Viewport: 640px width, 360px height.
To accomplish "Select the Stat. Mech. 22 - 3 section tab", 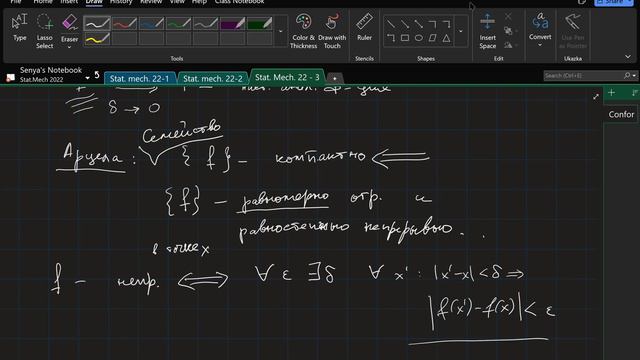I will [x=287, y=77].
